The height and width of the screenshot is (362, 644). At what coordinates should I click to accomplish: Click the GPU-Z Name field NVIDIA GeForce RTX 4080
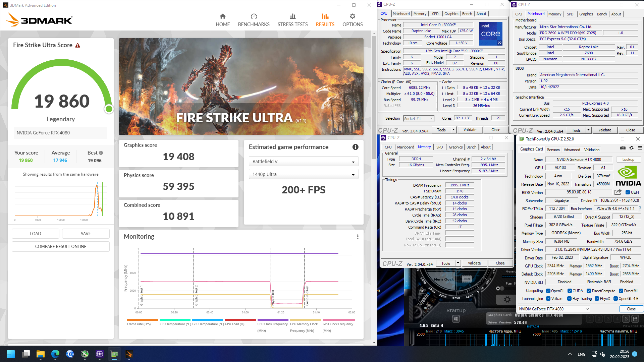coord(579,160)
